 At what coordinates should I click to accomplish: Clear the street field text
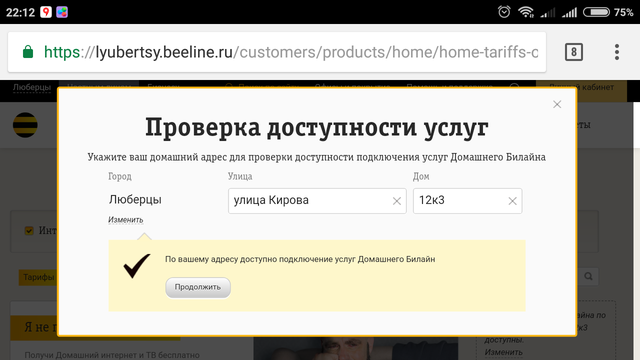coord(397,201)
